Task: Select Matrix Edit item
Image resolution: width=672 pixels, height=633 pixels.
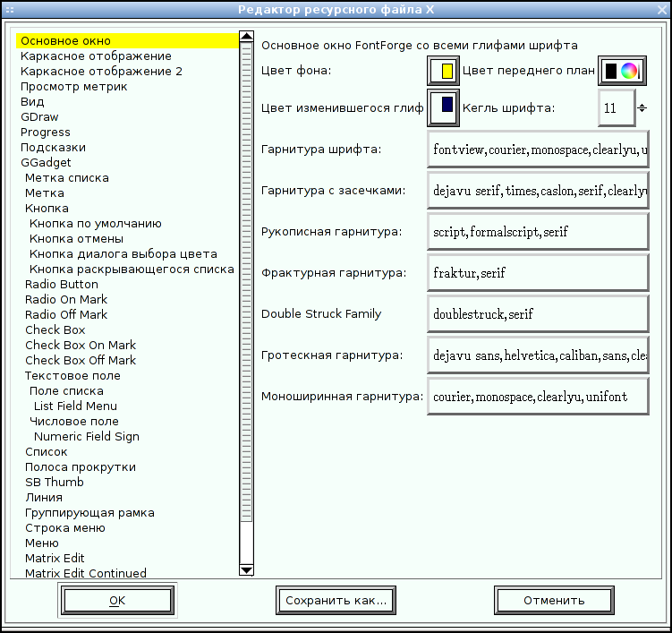Action: click(55, 559)
